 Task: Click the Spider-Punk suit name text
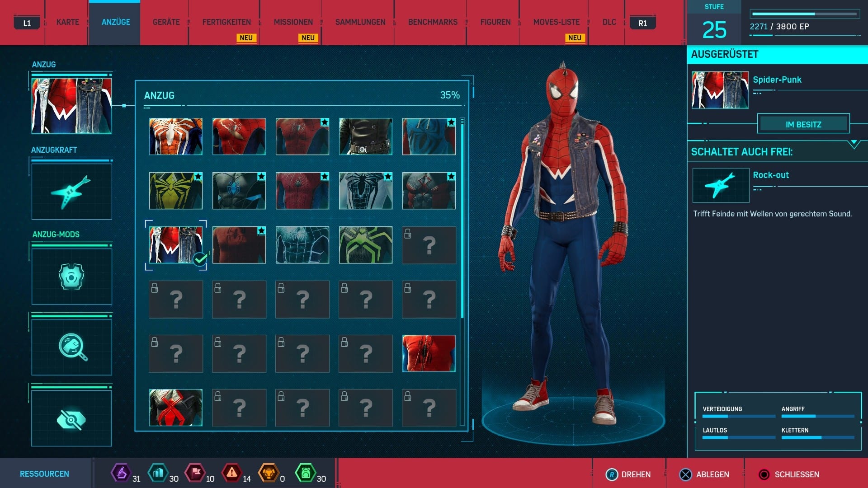pos(777,80)
